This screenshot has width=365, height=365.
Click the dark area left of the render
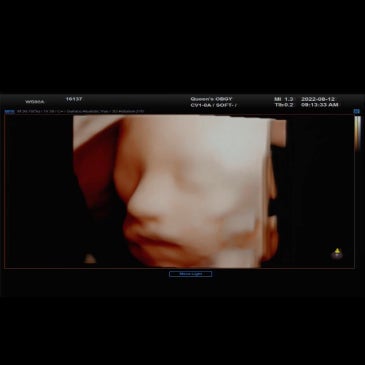pyautogui.click(x=39, y=191)
